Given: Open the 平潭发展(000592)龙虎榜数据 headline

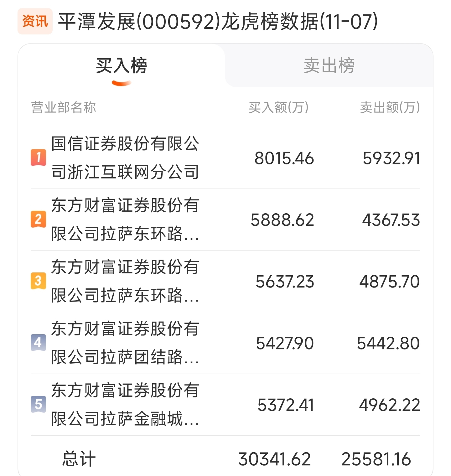Looking at the screenshot, I should pos(218,21).
